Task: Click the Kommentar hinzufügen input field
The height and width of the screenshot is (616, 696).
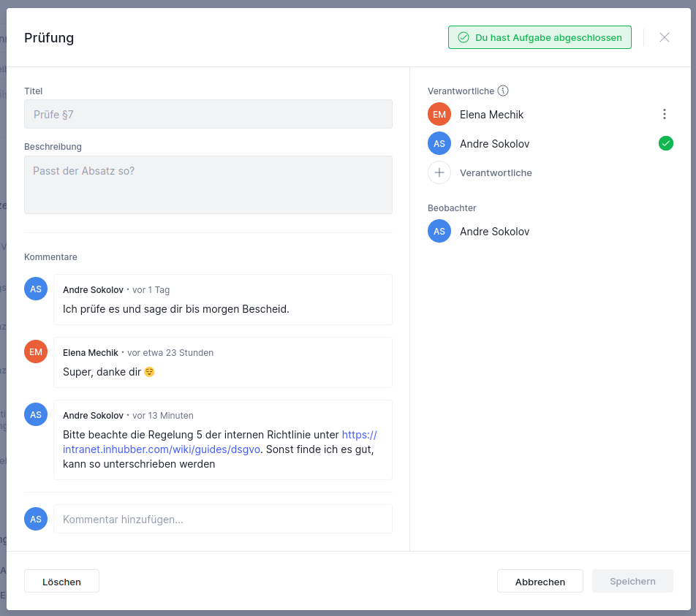Action: point(222,520)
